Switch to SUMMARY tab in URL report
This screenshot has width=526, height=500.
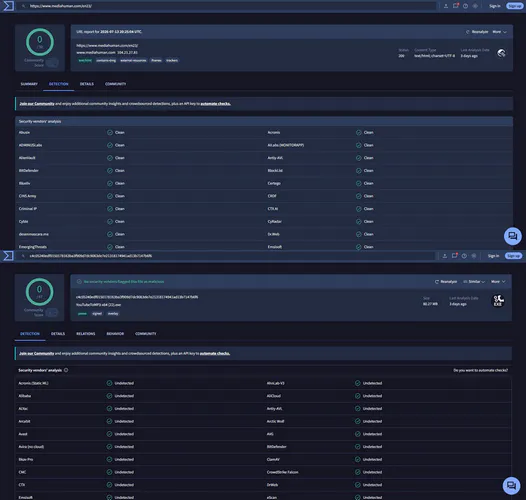pyautogui.click(x=29, y=84)
